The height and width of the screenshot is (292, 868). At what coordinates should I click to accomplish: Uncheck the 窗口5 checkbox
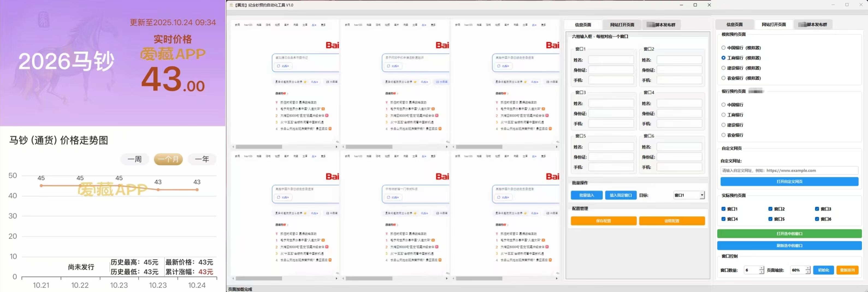coord(770,219)
